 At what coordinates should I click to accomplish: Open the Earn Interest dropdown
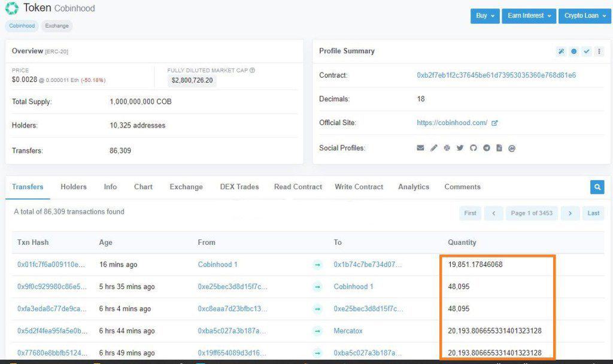tap(529, 16)
